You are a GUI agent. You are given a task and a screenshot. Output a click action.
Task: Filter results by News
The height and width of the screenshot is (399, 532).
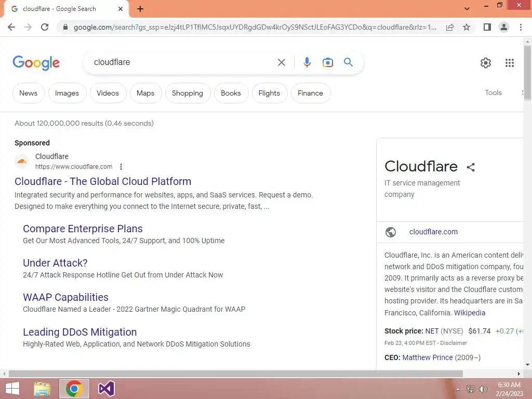pos(29,93)
